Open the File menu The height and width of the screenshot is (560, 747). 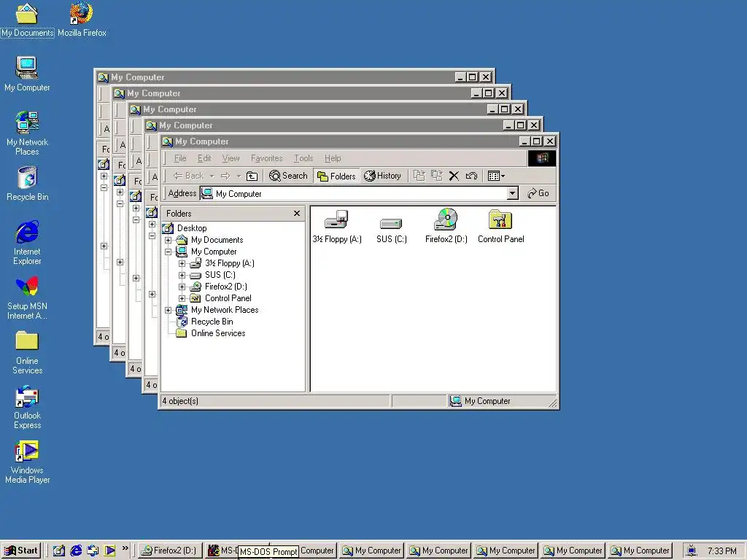coord(180,158)
